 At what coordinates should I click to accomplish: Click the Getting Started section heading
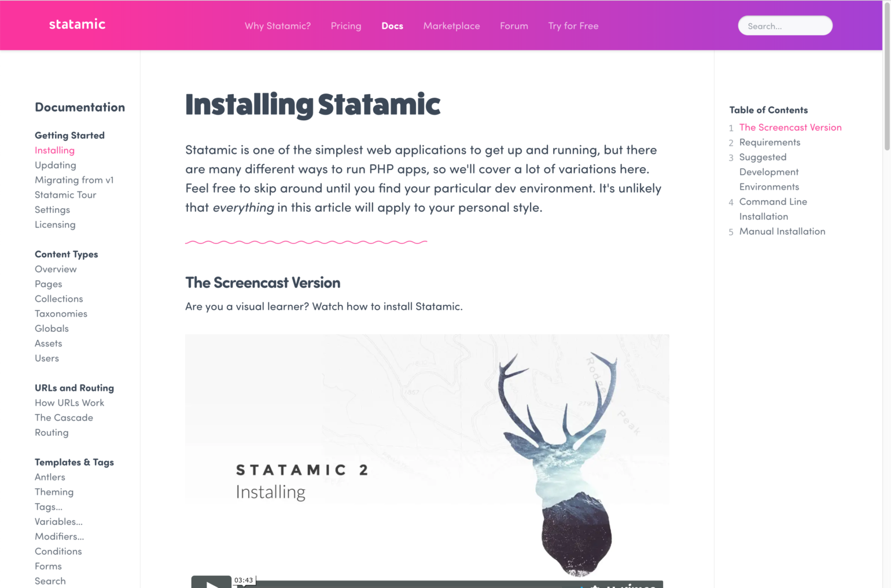[x=69, y=135]
